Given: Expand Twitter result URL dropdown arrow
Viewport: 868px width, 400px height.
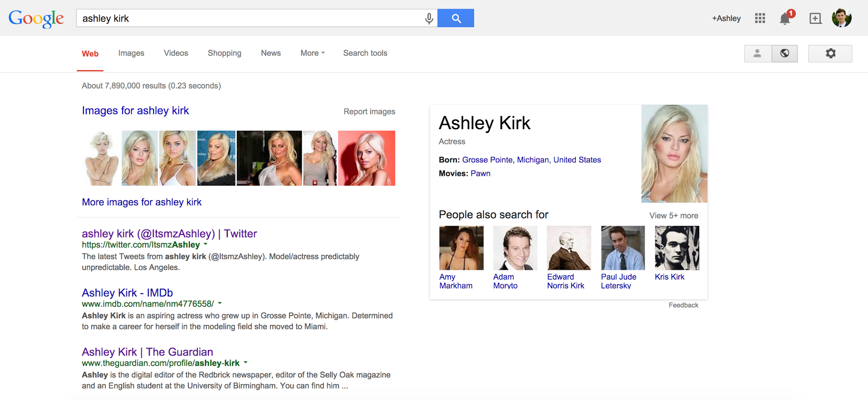Looking at the screenshot, I should pyautogui.click(x=206, y=244).
